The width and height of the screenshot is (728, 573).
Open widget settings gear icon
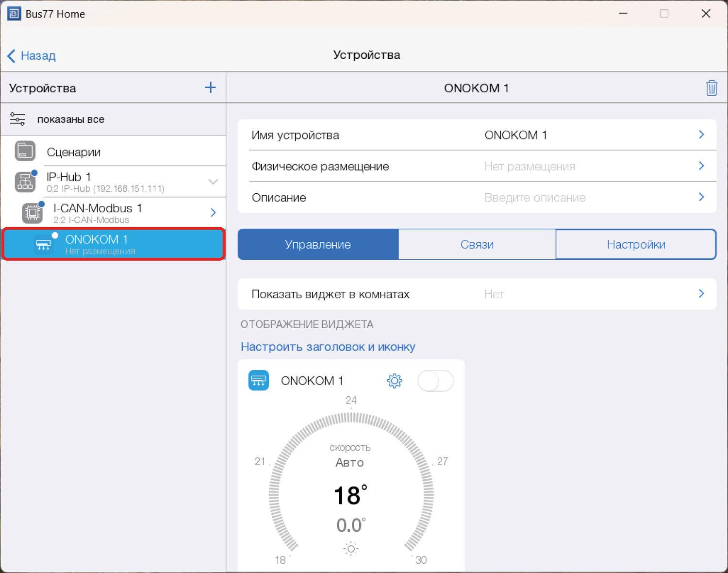(x=395, y=381)
